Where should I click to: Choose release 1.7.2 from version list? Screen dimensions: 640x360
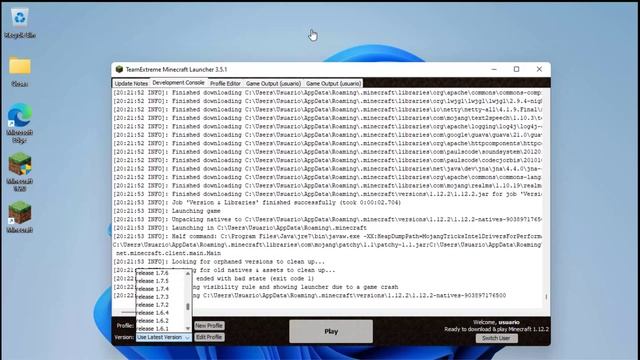point(160,305)
